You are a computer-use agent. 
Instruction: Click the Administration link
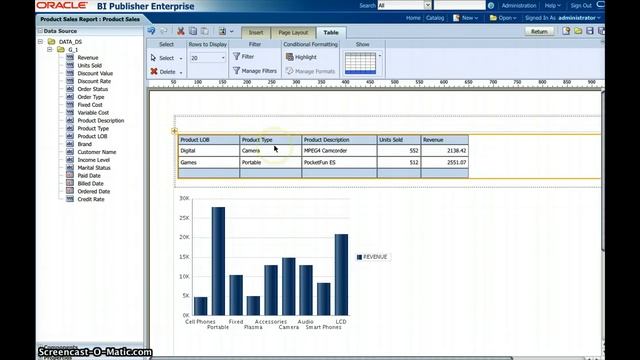519,6
